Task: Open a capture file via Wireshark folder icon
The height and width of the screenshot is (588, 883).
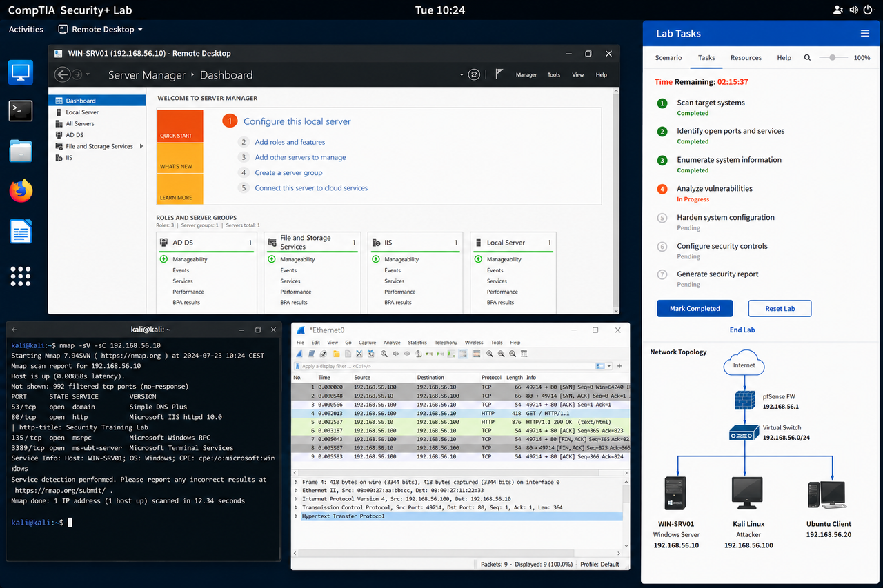Action: point(337,354)
